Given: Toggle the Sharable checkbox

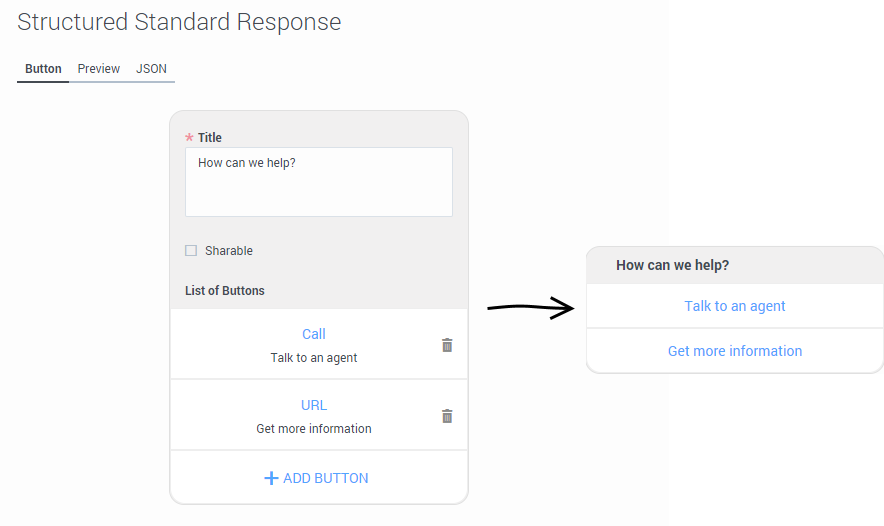Looking at the screenshot, I should tap(191, 251).
